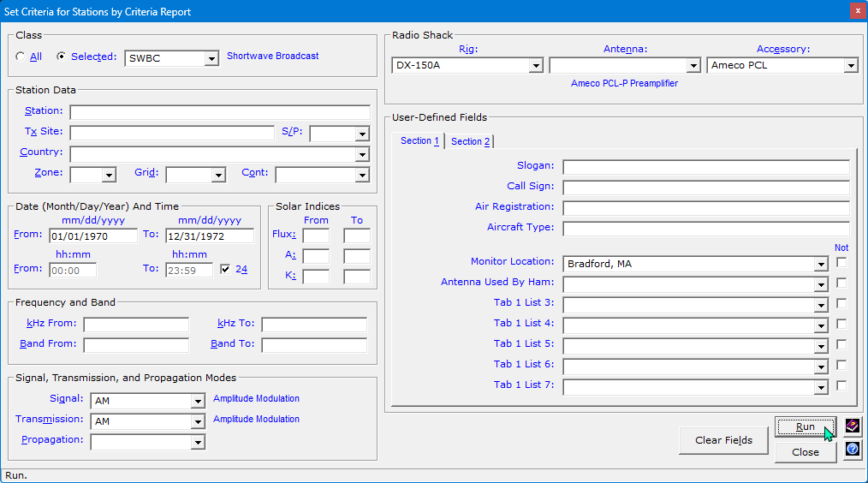Toggle the 24-hour time checkbox
Screen dimensions: 868x483
[x=225, y=269]
